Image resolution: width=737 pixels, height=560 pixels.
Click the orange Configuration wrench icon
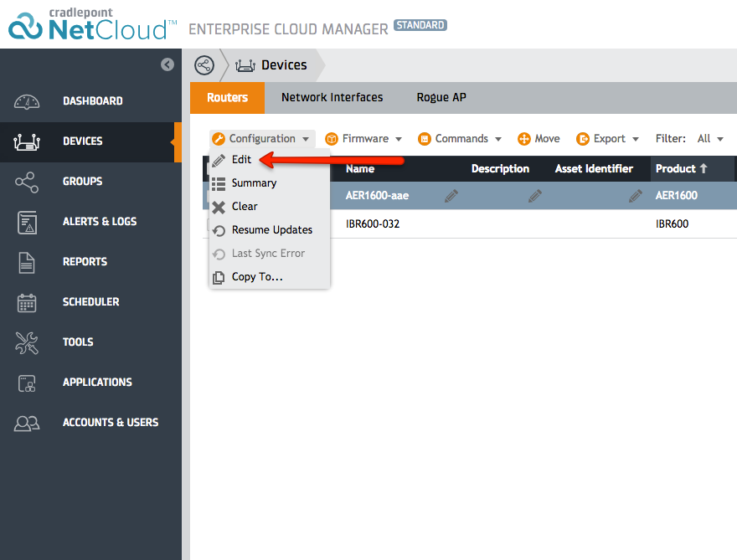pyautogui.click(x=219, y=139)
